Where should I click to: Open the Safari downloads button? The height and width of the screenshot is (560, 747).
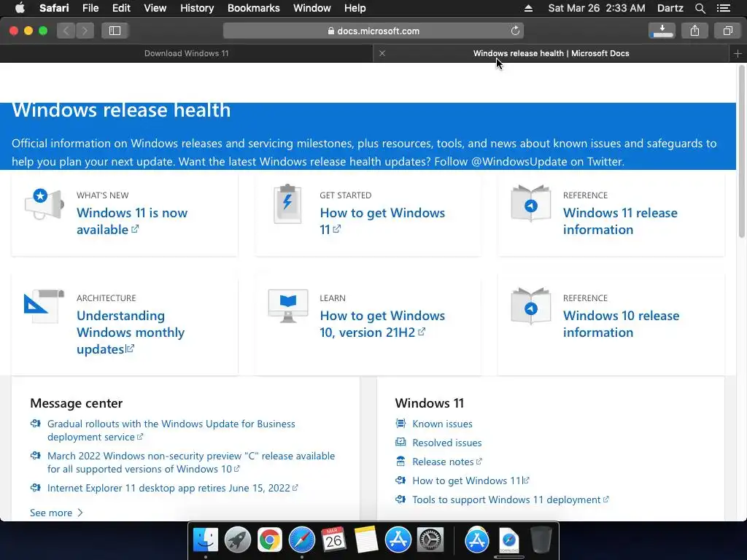click(662, 31)
